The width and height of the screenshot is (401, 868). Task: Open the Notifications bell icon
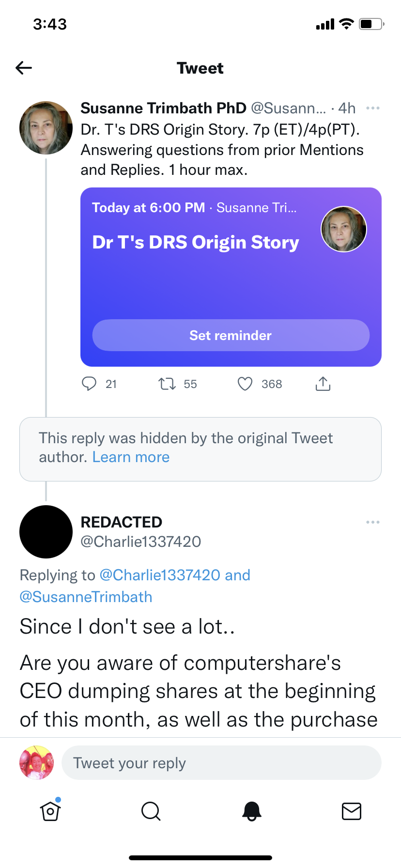[251, 811]
